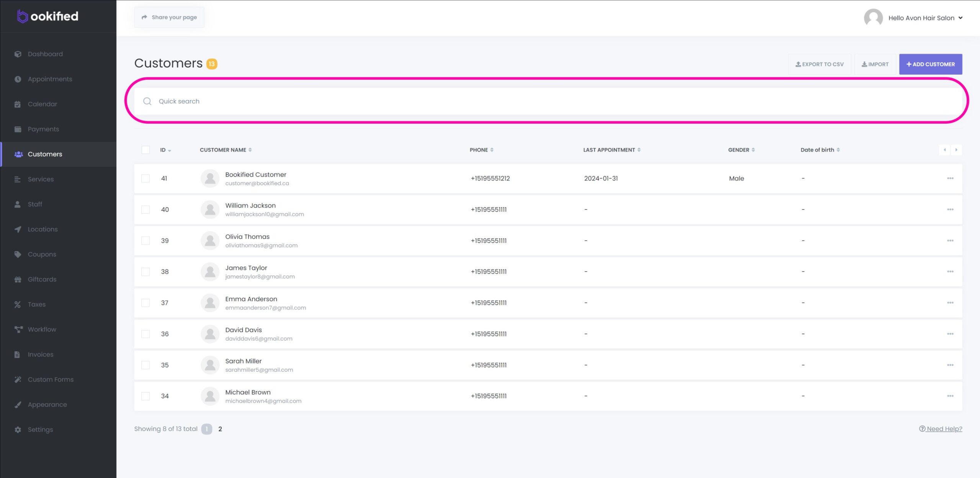The image size is (980, 478).
Task: Sort by Date of birth column
Action: (820, 150)
